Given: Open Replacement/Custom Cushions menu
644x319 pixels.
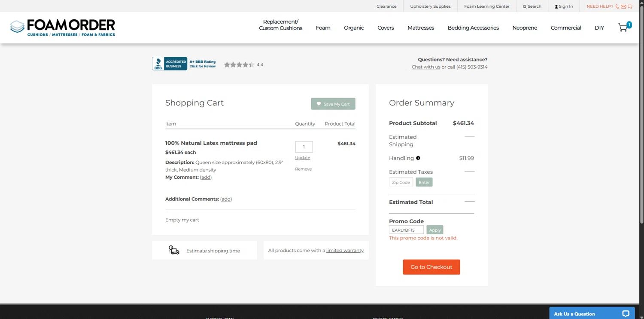Looking at the screenshot, I should point(280,25).
